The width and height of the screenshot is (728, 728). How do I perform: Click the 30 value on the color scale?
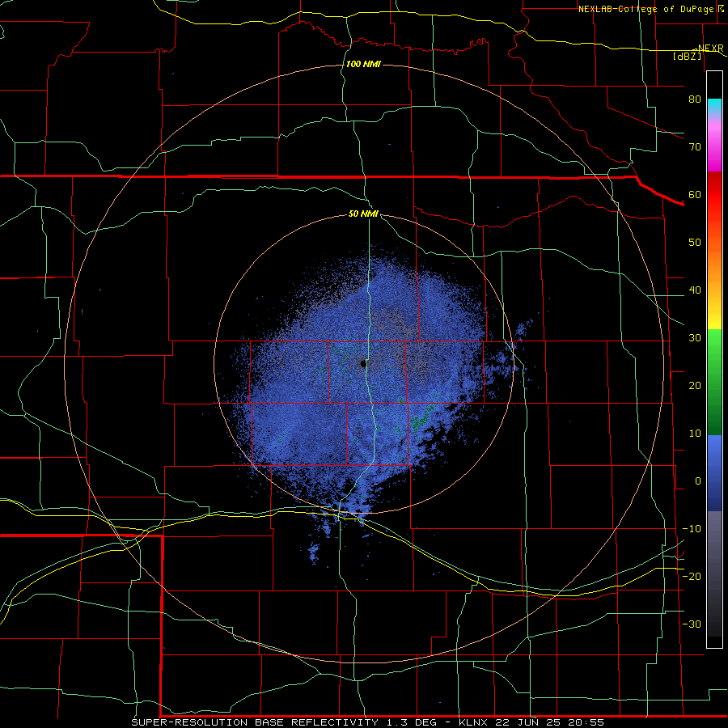tap(695, 337)
